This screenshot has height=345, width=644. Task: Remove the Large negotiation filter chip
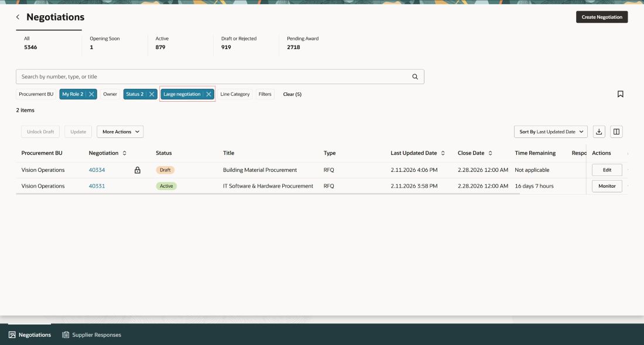tap(208, 94)
